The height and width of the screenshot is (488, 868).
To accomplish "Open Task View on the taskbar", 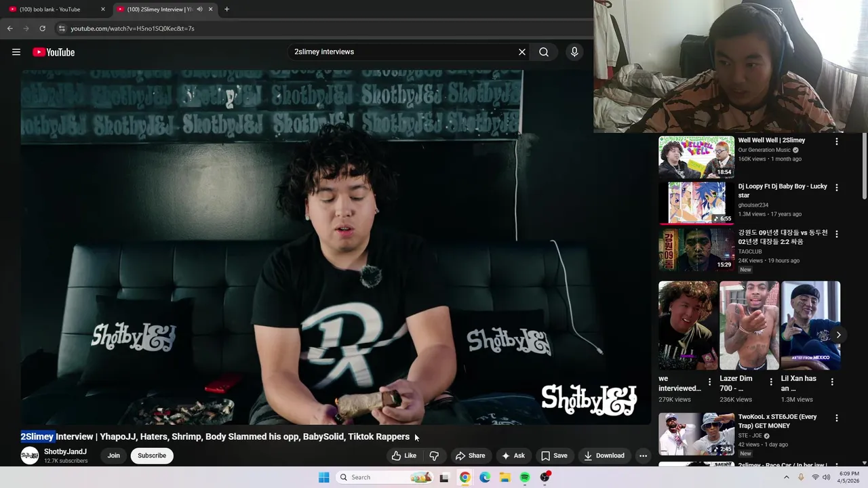I will (x=444, y=477).
